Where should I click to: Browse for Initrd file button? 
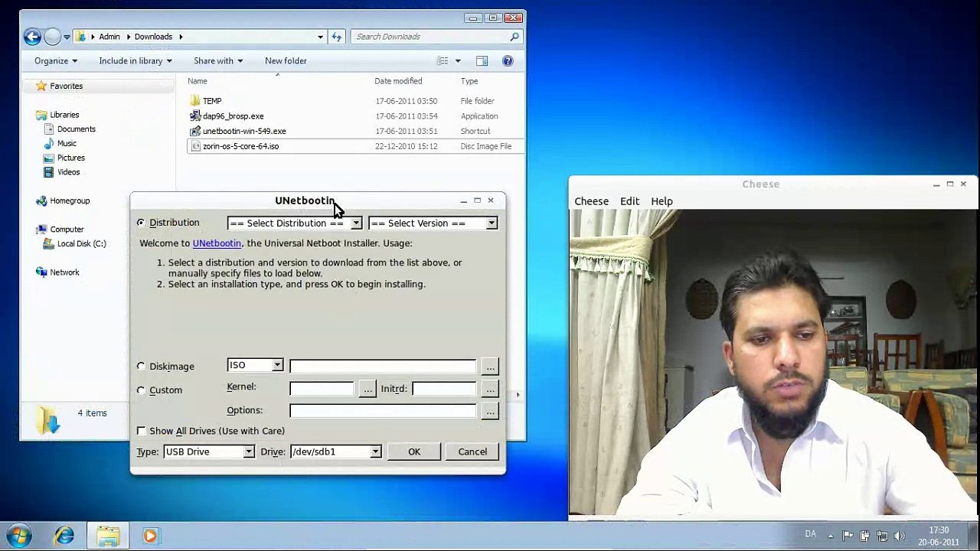tap(490, 390)
